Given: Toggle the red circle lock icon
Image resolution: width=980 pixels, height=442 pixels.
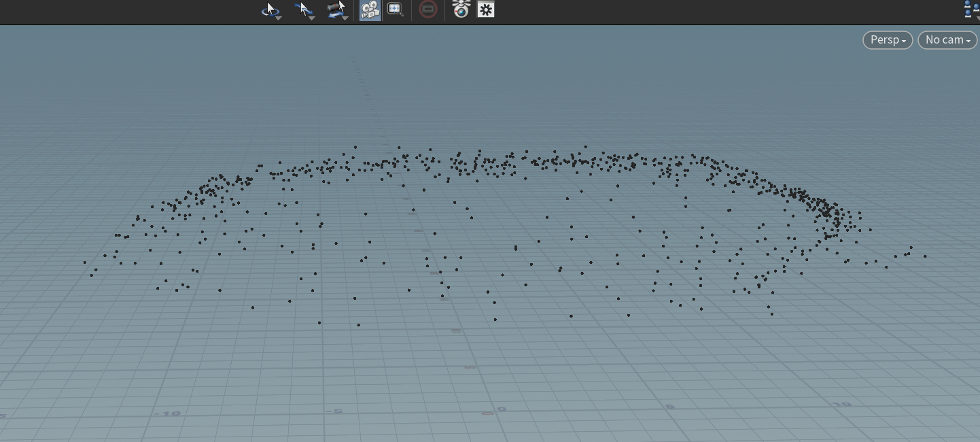Looking at the screenshot, I should (428, 10).
